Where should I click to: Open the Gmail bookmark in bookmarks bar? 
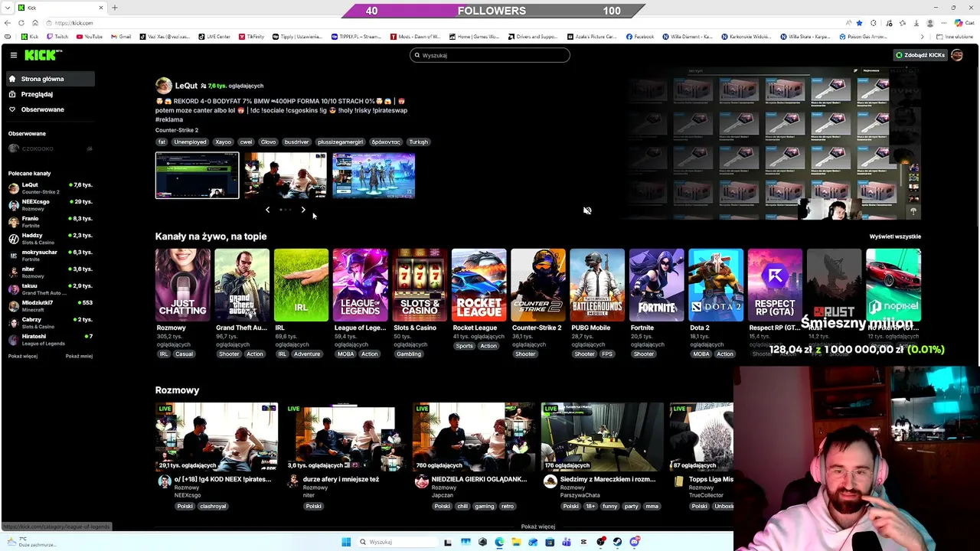pos(121,37)
